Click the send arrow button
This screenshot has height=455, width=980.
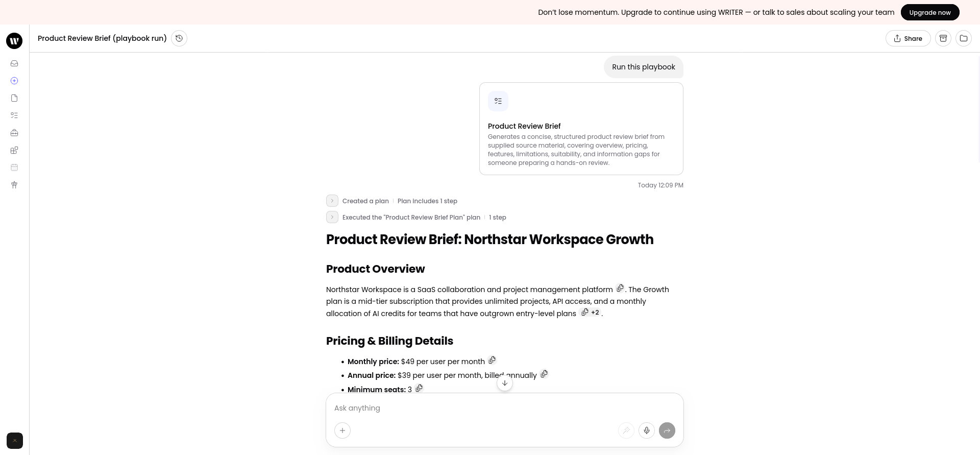667,430
